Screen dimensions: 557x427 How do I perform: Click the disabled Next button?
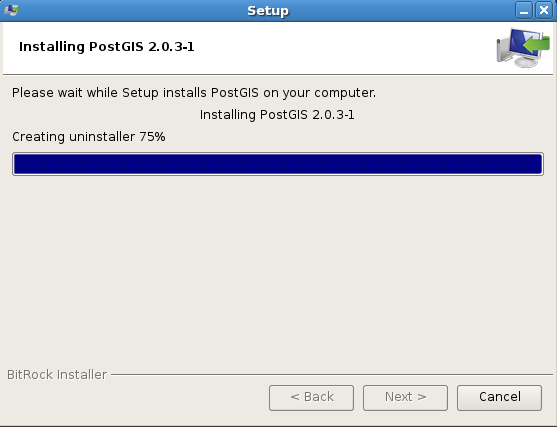(405, 398)
